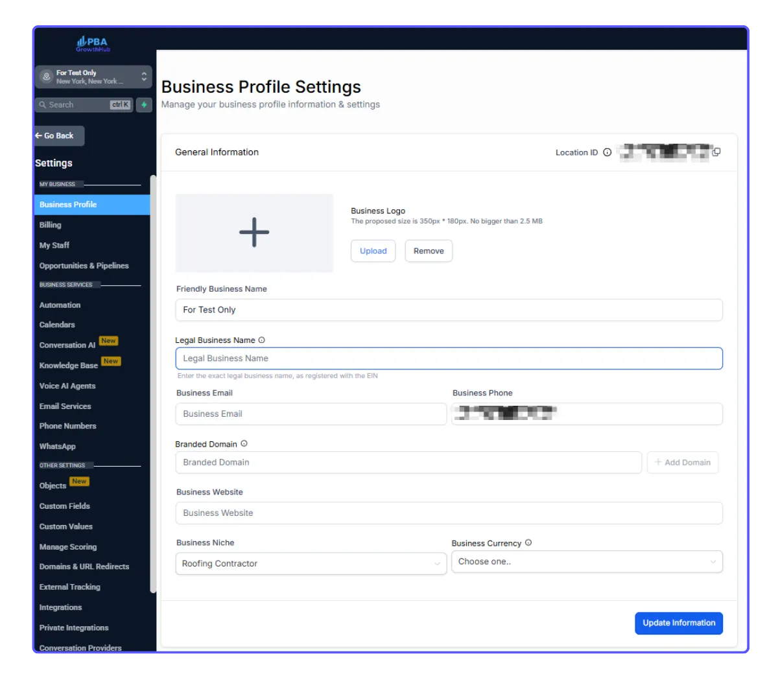Click the PBA GrowthHub logo
The image size is (778, 700).
tap(93, 43)
